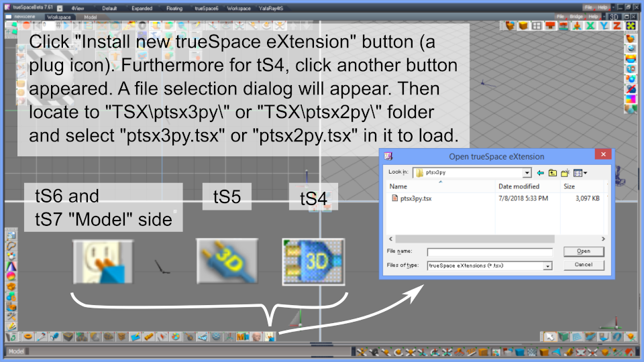Select the white arrow object tool

click(x=549, y=337)
